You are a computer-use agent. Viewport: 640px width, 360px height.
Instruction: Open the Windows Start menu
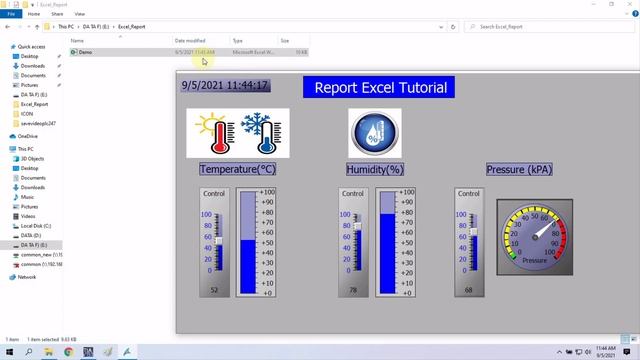click(9, 352)
